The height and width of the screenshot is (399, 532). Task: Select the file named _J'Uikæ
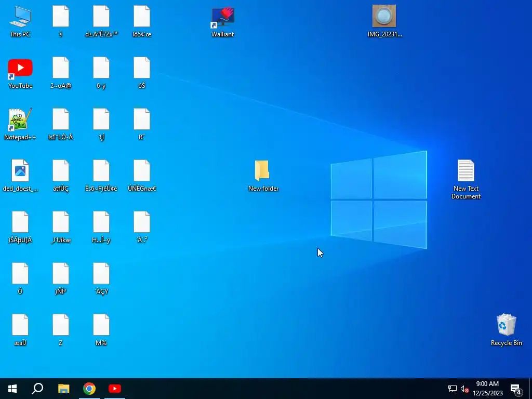[x=60, y=228]
